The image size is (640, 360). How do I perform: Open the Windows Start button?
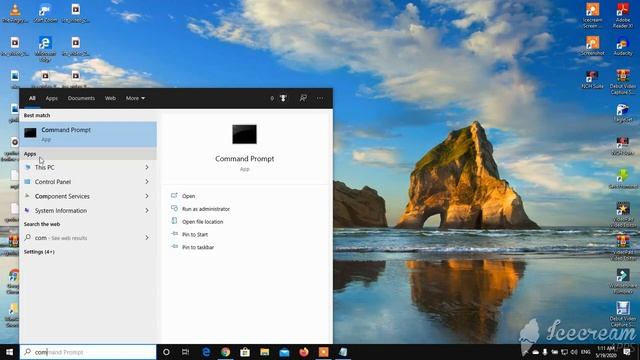click(9, 352)
